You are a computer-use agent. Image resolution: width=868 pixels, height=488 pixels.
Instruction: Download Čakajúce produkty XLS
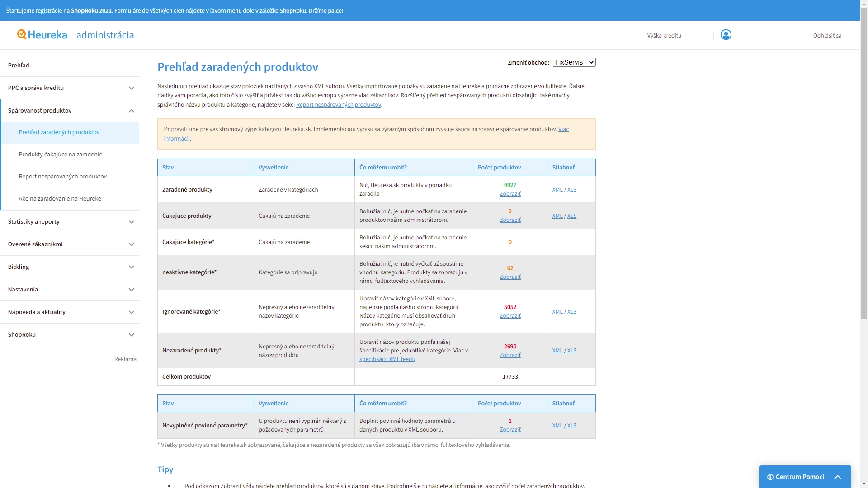(x=572, y=216)
